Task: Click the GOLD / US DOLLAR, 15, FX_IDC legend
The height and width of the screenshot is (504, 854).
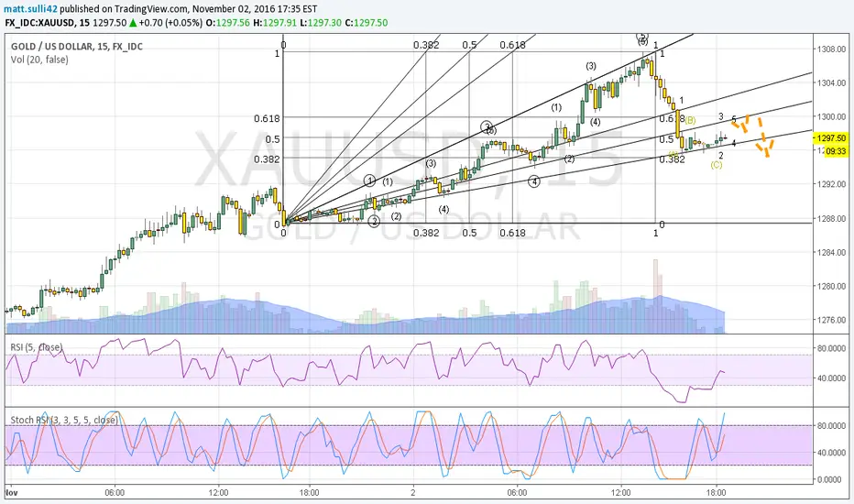Action: pos(77,47)
